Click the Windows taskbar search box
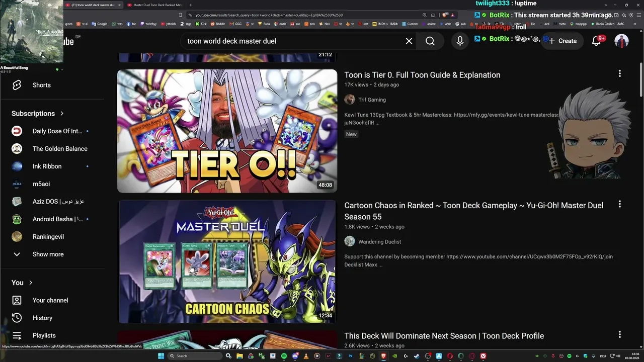 (x=195, y=356)
